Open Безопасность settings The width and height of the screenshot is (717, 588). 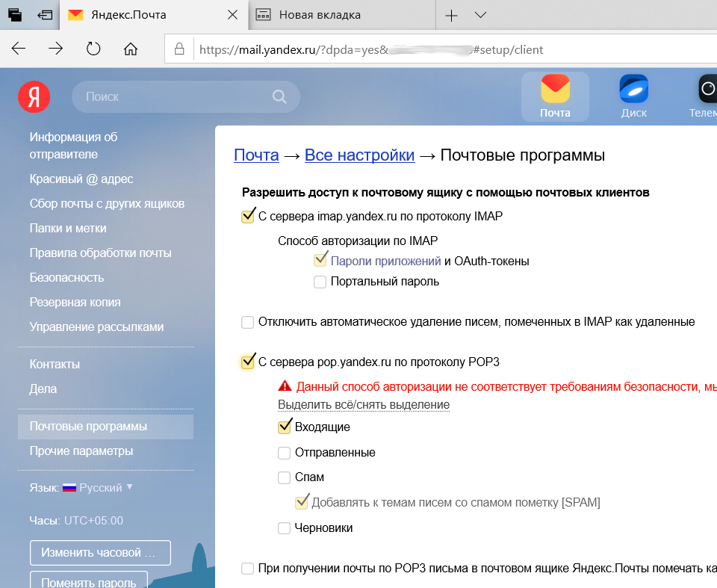coord(66,278)
